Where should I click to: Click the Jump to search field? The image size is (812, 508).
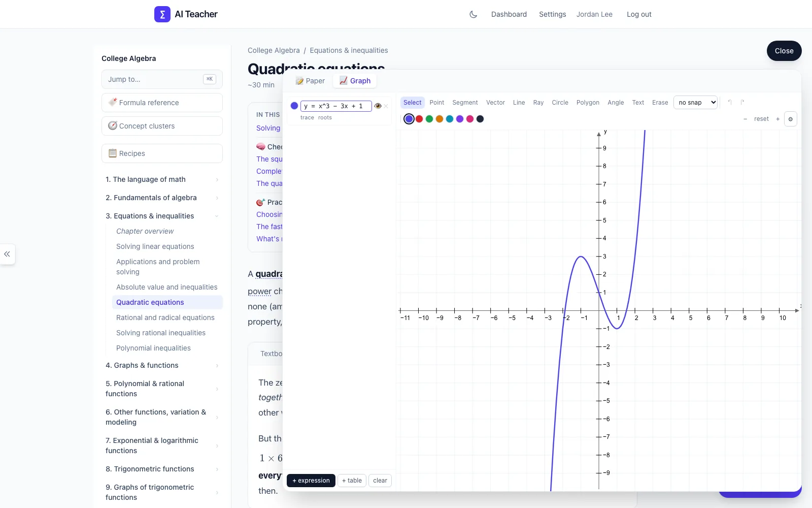click(162, 79)
